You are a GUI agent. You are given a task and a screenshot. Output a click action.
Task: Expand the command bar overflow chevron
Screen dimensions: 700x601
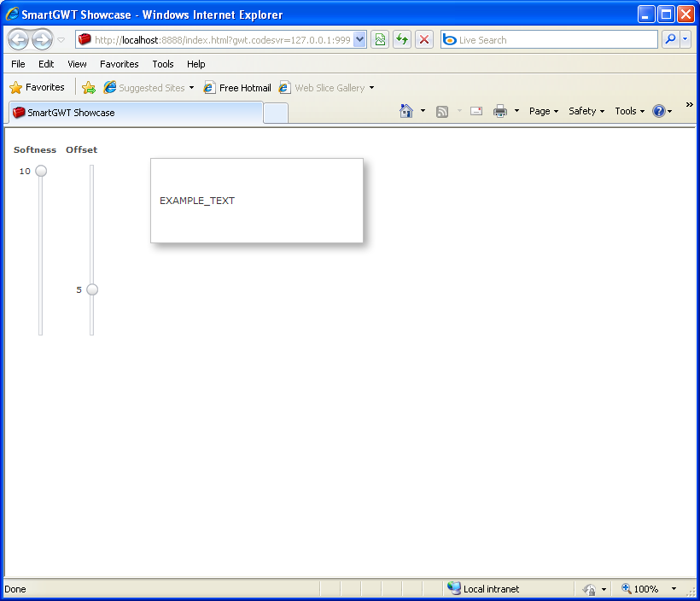689,104
